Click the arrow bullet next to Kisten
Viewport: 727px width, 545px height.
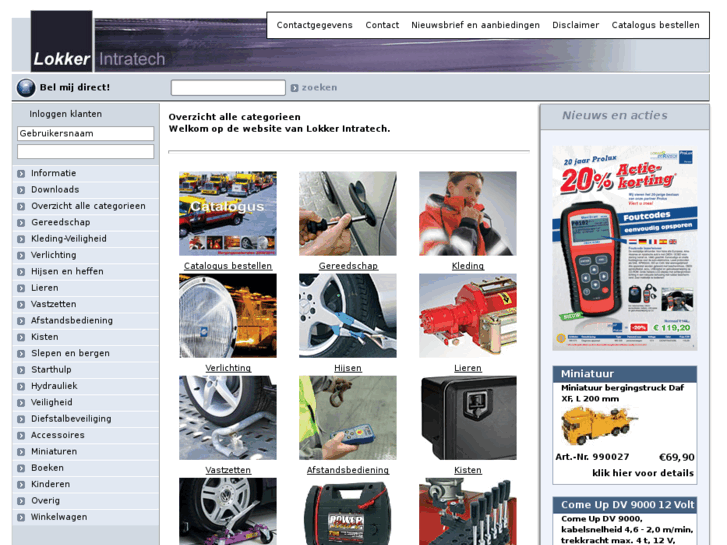click(x=21, y=337)
